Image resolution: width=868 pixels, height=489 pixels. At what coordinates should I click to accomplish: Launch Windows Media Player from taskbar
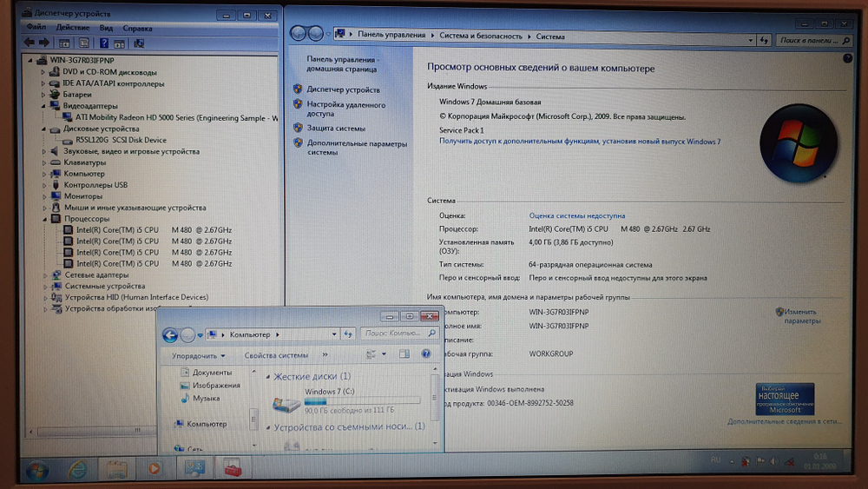click(x=154, y=470)
